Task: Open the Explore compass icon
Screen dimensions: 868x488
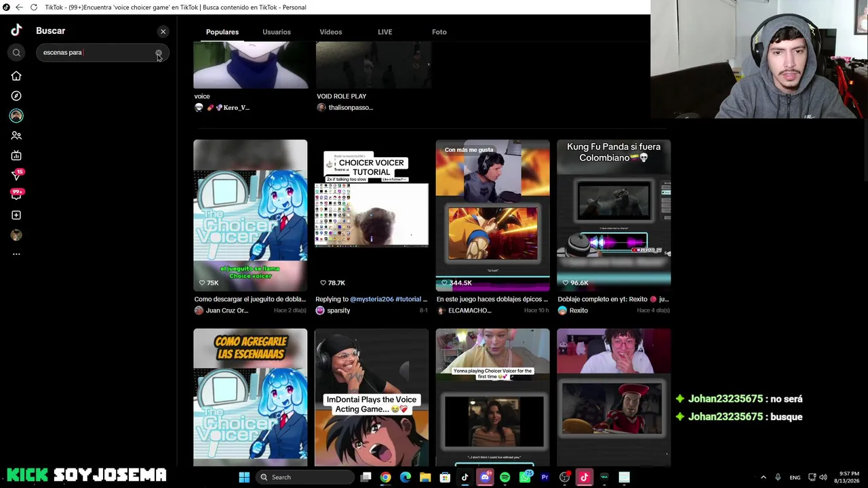Action: tap(16, 96)
